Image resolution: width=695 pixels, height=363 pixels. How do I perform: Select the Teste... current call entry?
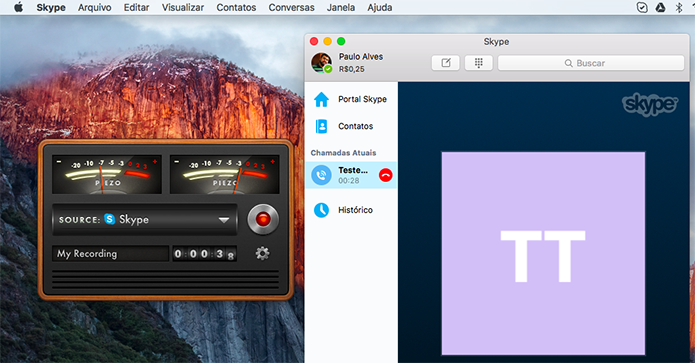(x=351, y=175)
